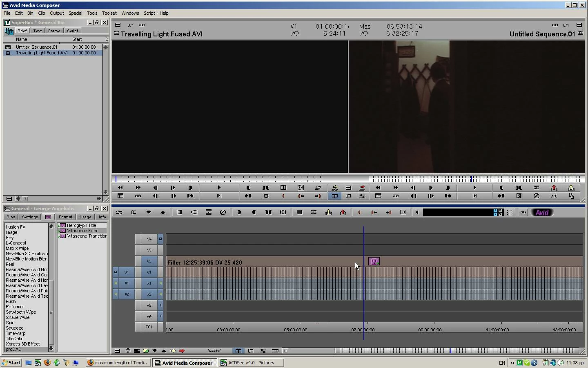The height and width of the screenshot is (368, 588).
Task: Switch to ACDSee v4.0 taskbar window
Action: point(251,363)
